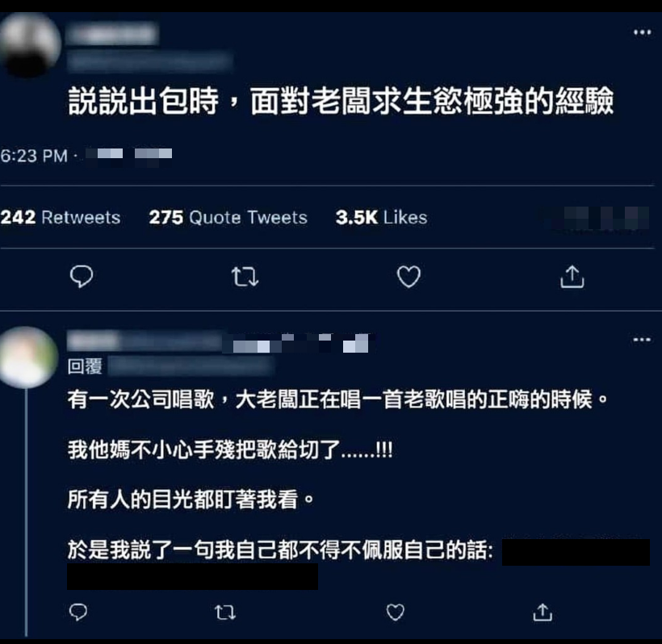Retweet the karaoke story reply

coord(225,613)
